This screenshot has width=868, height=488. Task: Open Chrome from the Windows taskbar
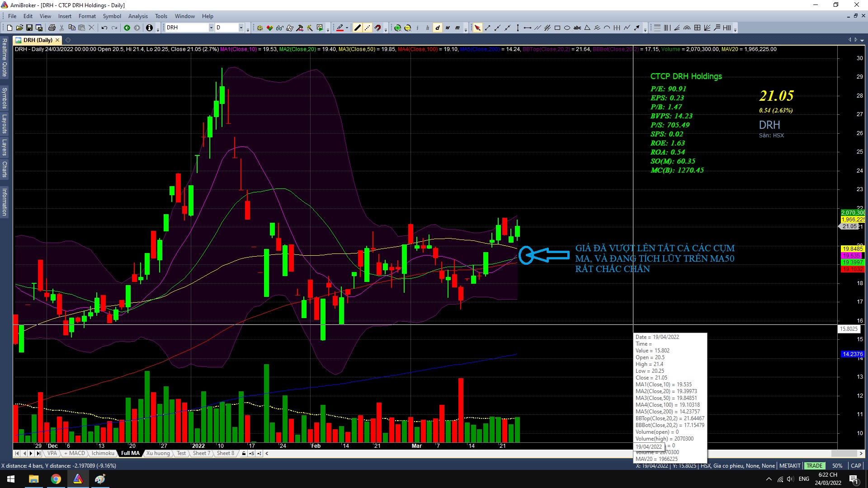click(x=56, y=479)
